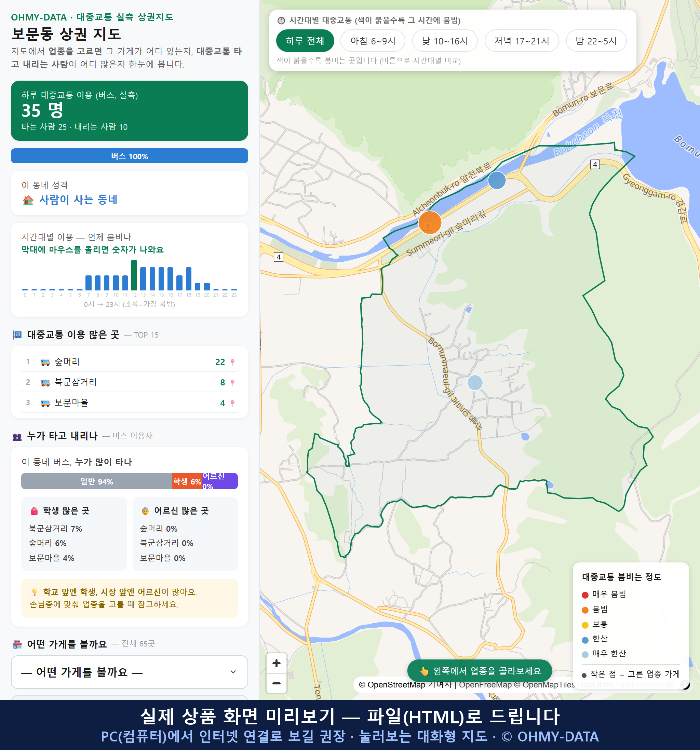Click the people icon beside 누가 타고 내리나
Screen dimensions: 700x750
tap(17, 436)
